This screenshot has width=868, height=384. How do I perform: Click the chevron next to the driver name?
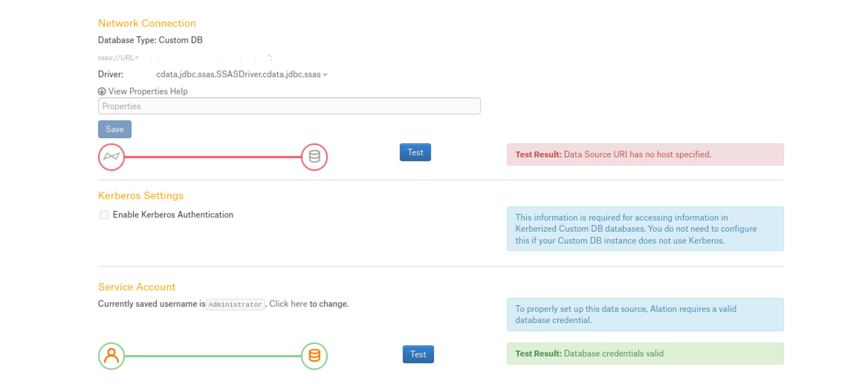click(x=325, y=74)
